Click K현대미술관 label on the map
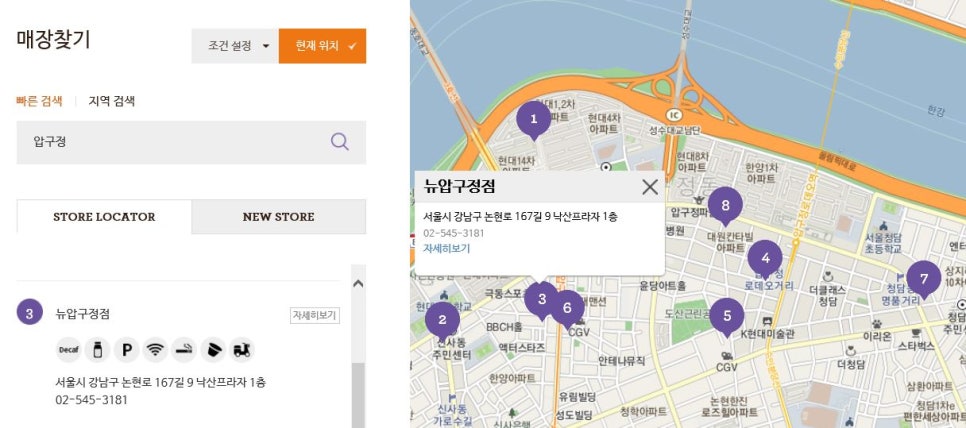 coord(768,334)
